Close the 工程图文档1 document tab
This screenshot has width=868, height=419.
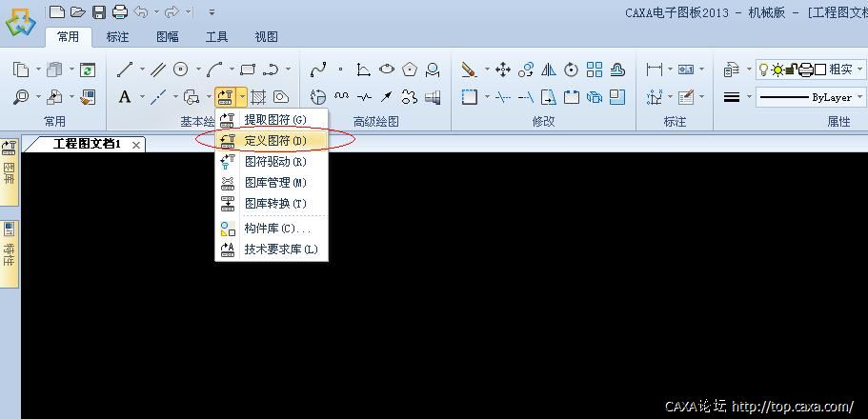click(136, 145)
